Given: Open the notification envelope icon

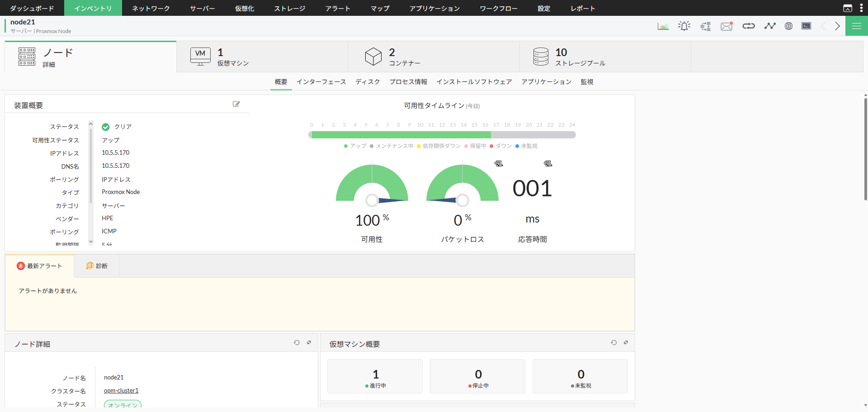Looking at the screenshot, I should coord(727,26).
